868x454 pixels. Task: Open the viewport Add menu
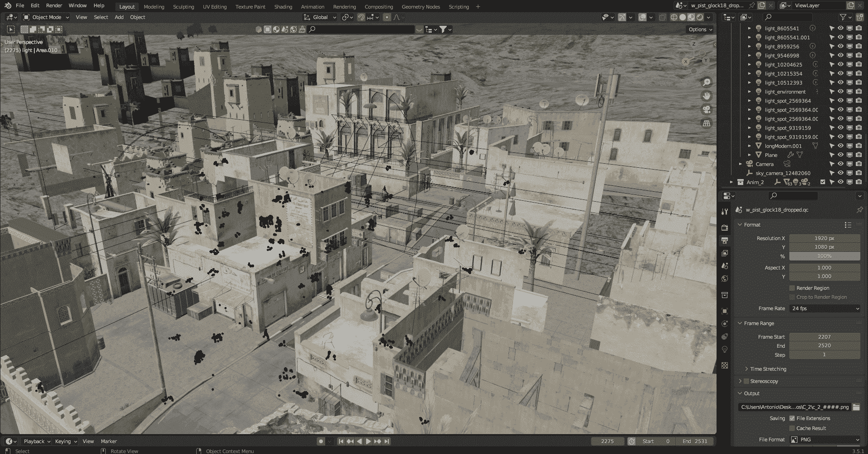click(x=119, y=17)
